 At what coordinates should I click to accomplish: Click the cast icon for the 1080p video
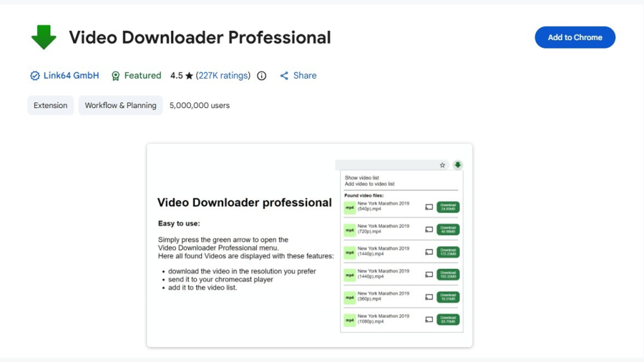click(429, 319)
